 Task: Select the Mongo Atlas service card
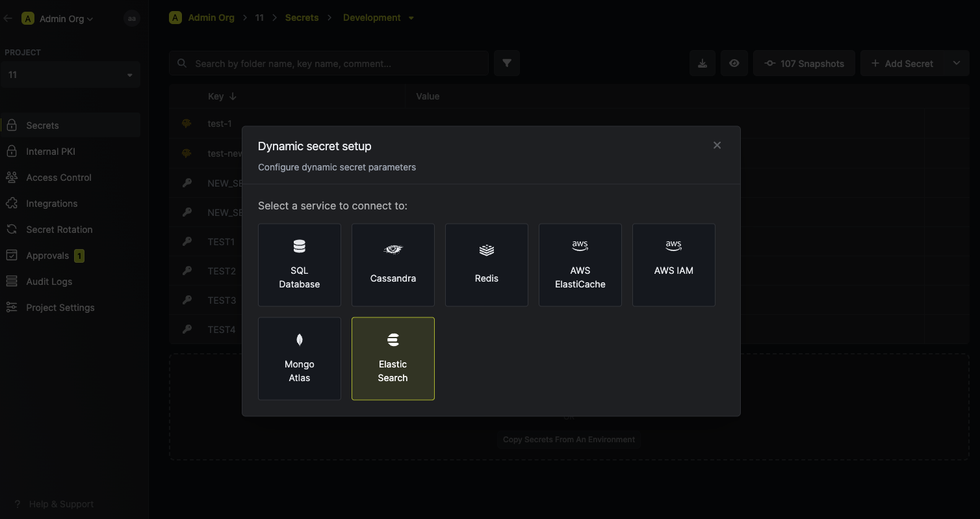(x=300, y=358)
